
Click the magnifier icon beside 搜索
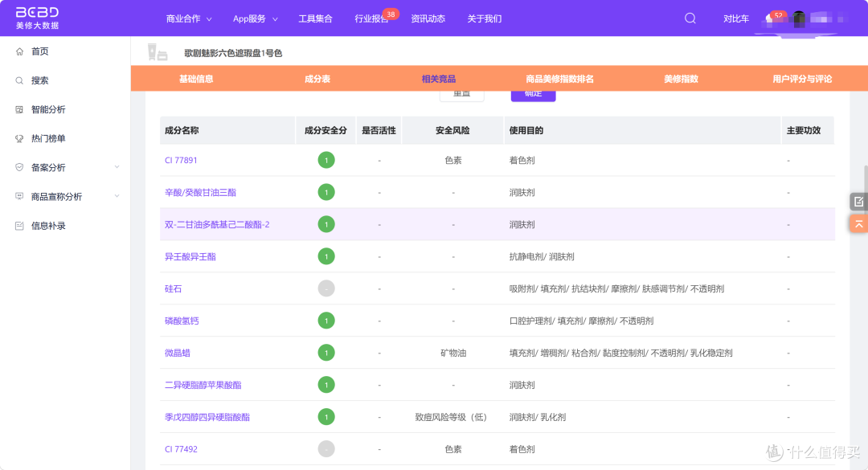coord(19,81)
